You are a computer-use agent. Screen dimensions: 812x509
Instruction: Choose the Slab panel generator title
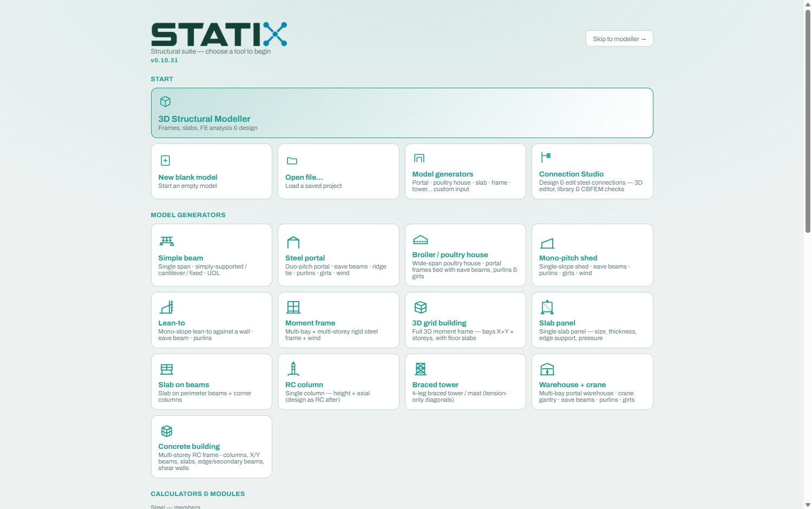pos(557,323)
